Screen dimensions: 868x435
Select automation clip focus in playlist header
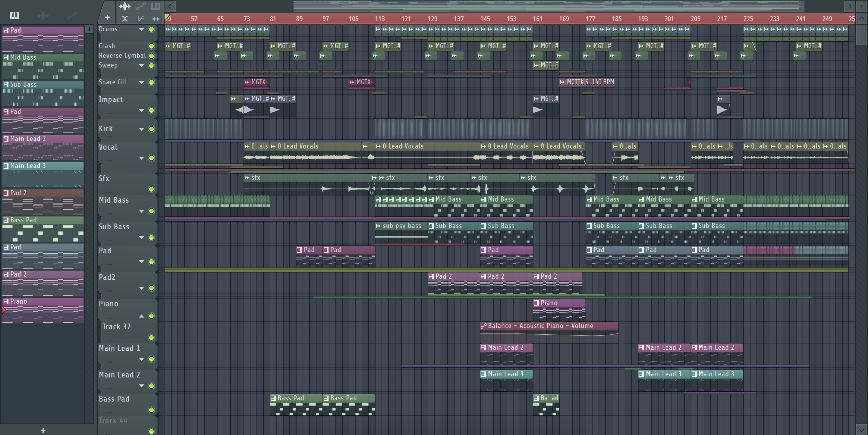tap(141, 6)
